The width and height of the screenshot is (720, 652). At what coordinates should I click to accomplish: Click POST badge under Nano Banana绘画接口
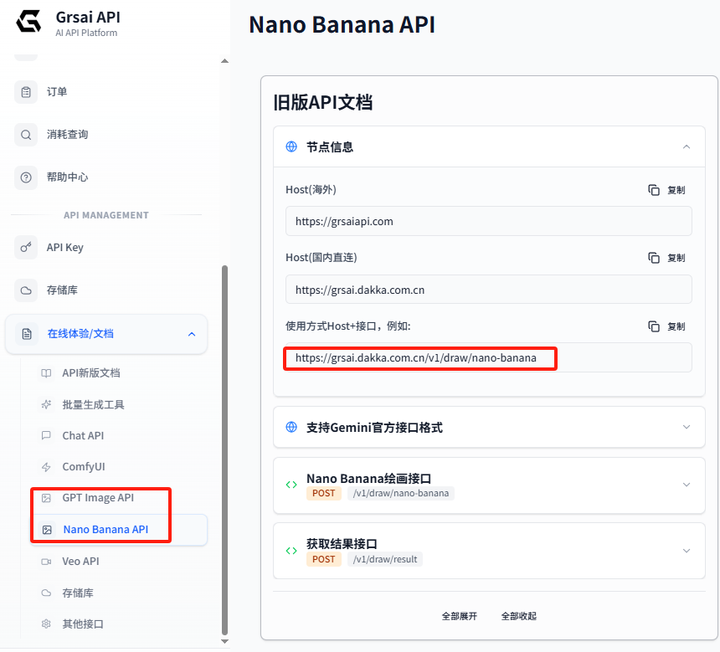324,493
